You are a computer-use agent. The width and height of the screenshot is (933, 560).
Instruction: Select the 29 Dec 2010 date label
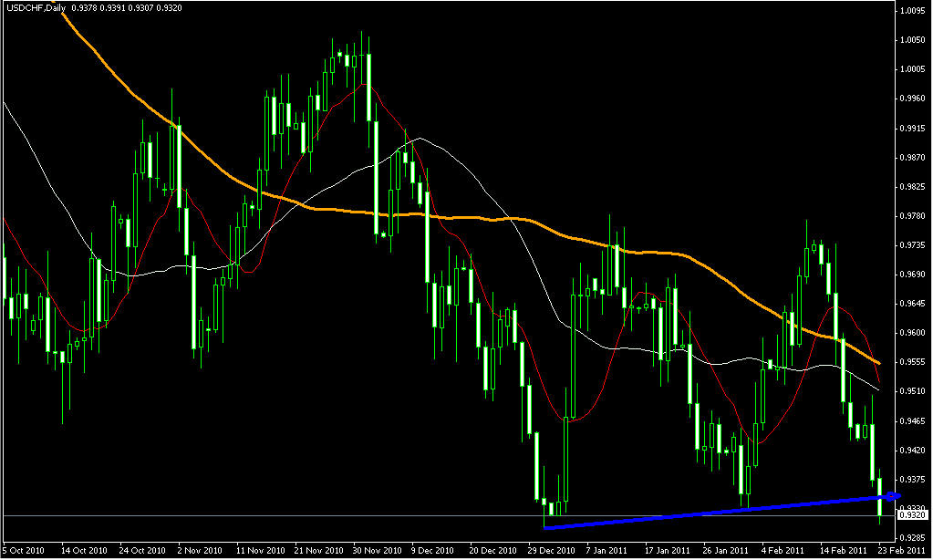[x=551, y=551]
